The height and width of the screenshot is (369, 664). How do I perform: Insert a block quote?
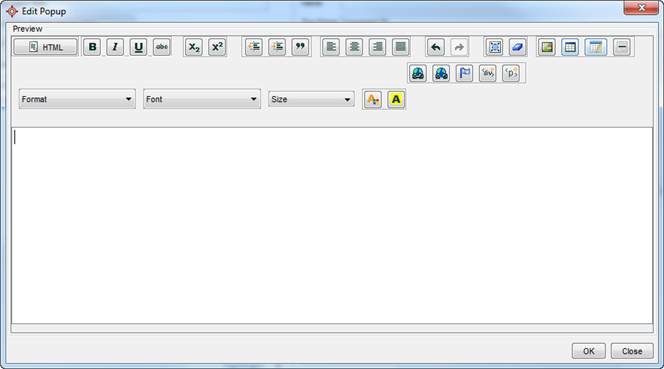(300, 47)
